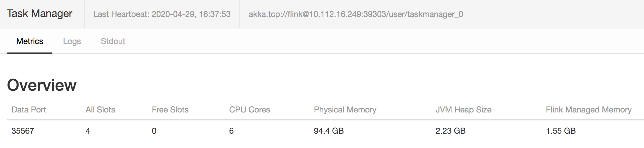Click the akka.tcp taskmanager address
Screen dimensions: 644x148
[356, 14]
